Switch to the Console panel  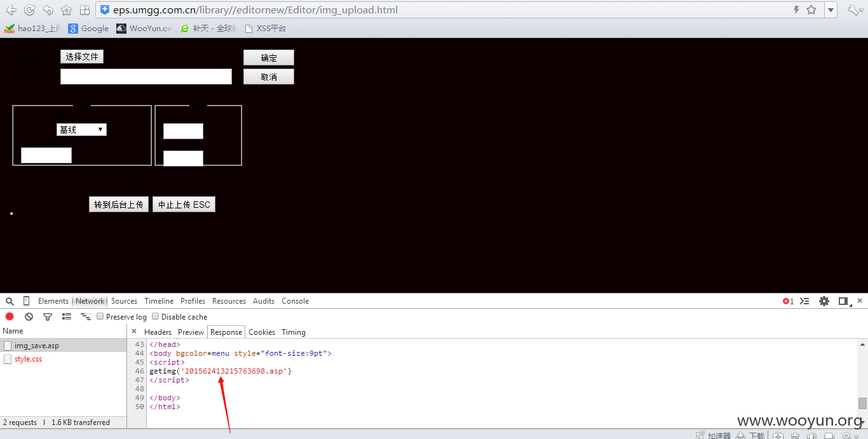coord(295,301)
